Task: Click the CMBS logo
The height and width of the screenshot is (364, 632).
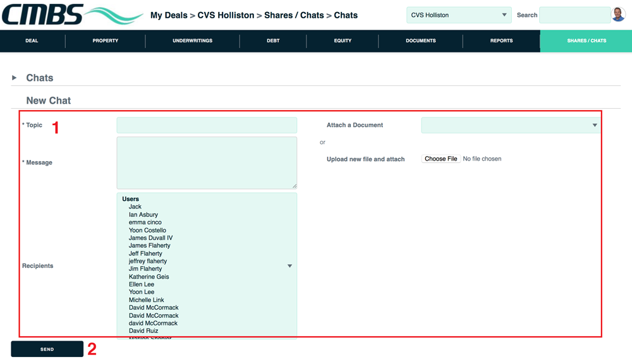Action: pos(73,15)
